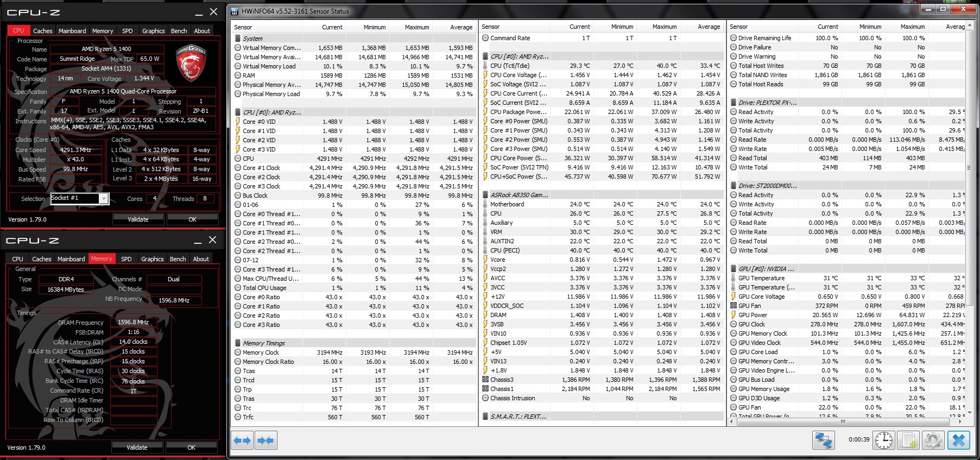Click Validate in the bottom CPU-Z window
The image size is (980, 460).
tap(137, 448)
